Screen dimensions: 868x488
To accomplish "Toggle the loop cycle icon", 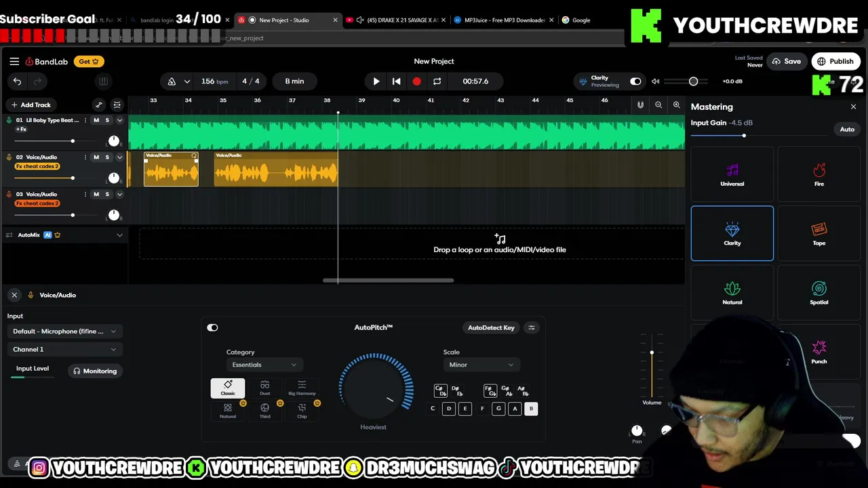I will click(x=437, y=81).
